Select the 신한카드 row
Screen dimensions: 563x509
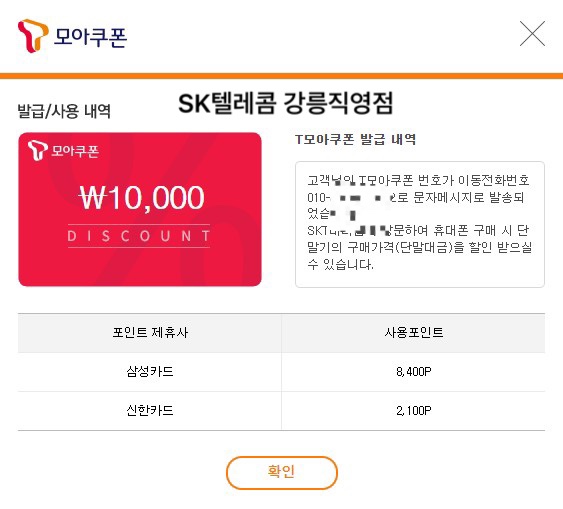pyautogui.click(x=282, y=411)
